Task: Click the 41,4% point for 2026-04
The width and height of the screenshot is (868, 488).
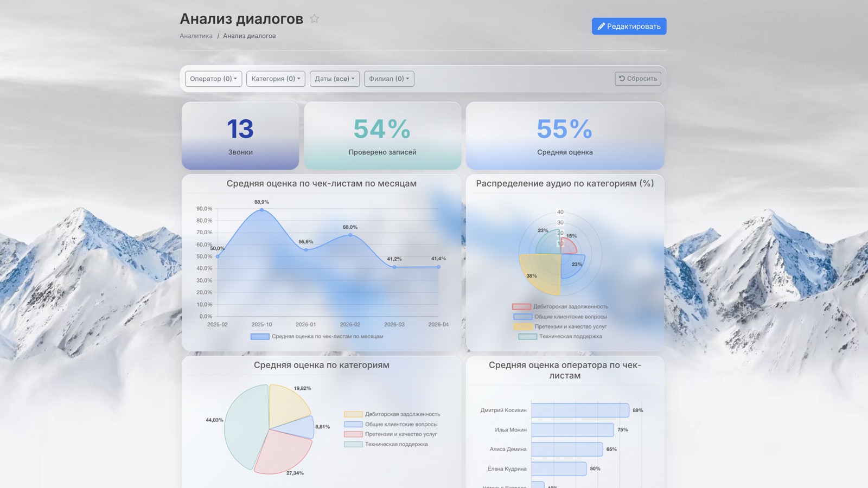Action: 438,267
